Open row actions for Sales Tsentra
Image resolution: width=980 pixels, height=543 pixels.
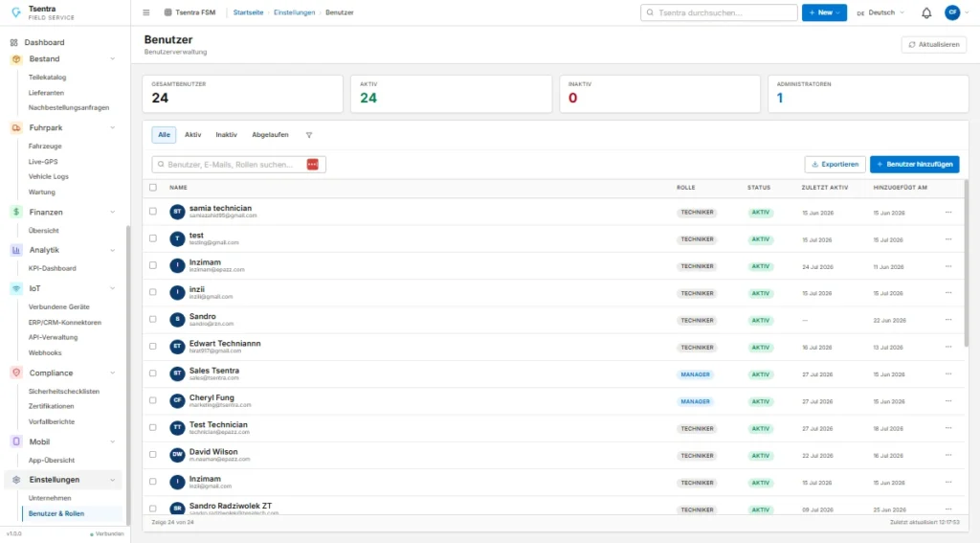coord(948,374)
